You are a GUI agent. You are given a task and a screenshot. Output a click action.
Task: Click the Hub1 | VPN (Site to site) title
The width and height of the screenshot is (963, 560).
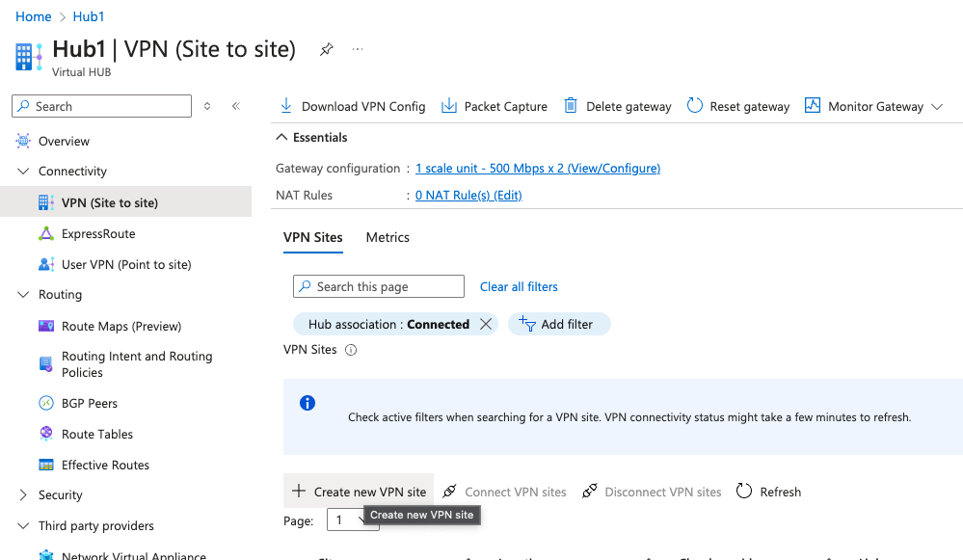coord(174,49)
